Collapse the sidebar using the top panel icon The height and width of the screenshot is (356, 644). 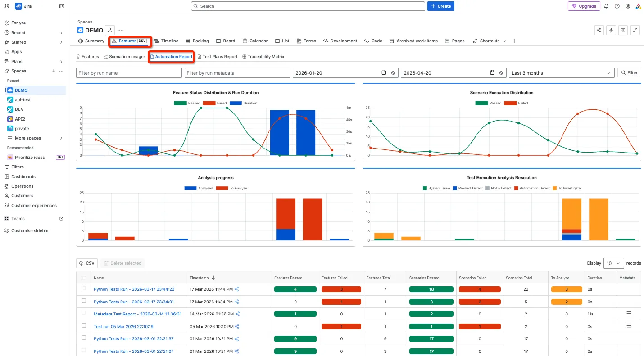(62, 6)
